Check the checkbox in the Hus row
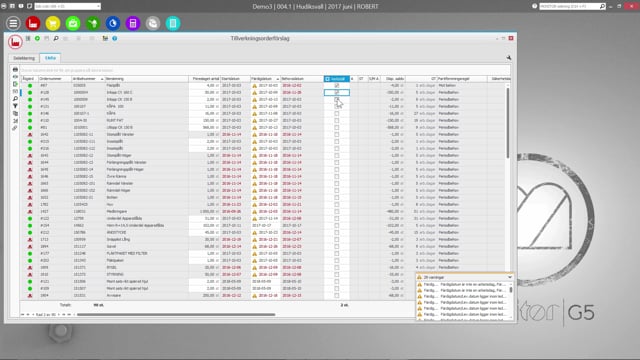 [x=337, y=204]
